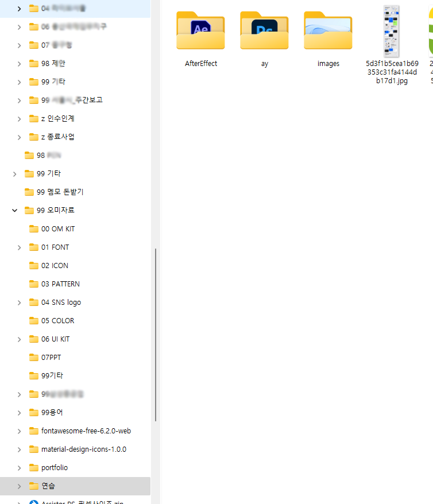Viewport: 433px width, 504px height.
Task: Open the AfterEffect folder
Action: point(200,30)
